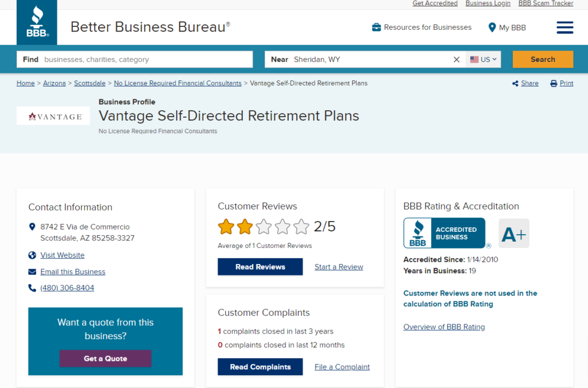
Task: Open the US country dropdown
Action: [x=483, y=59]
